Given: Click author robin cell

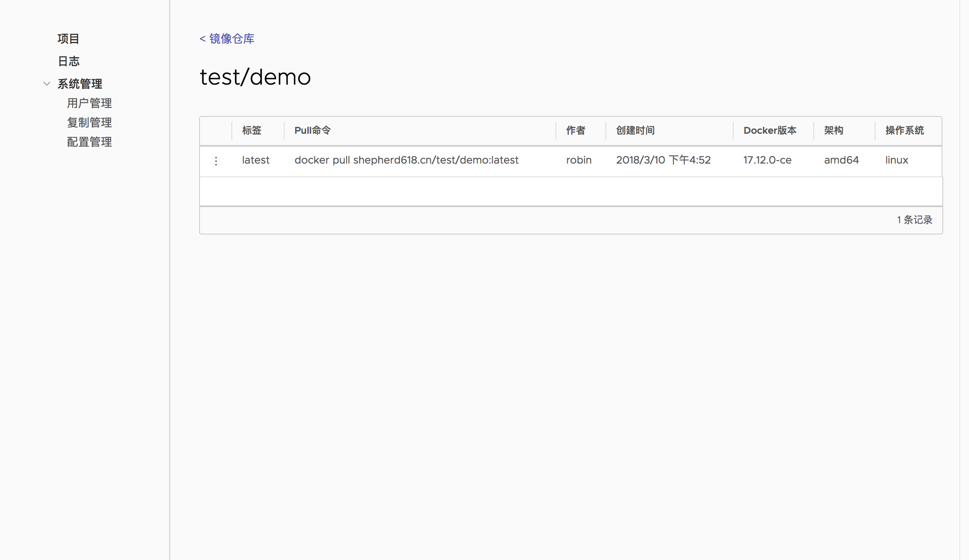Looking at the screenshot, I should click(x=579, y=160).
